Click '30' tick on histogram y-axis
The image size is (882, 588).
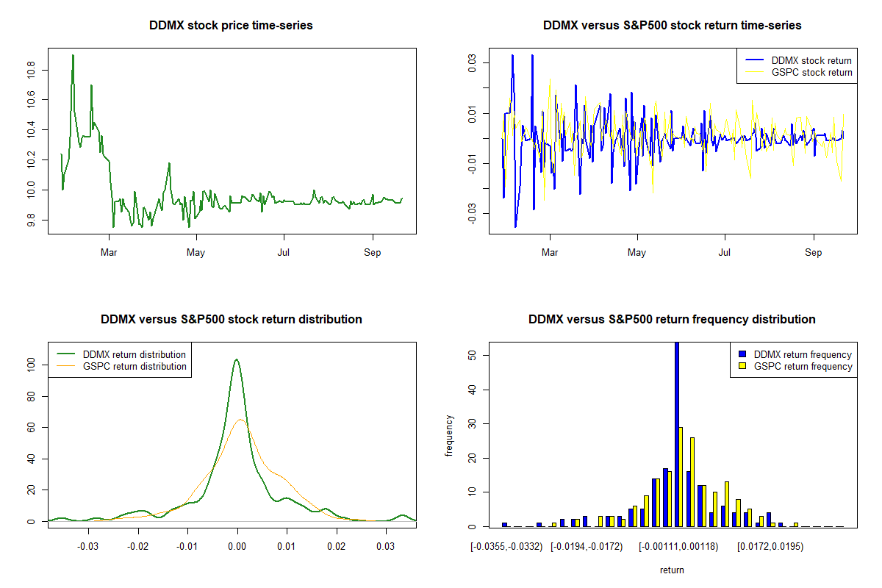[x=472, y=423]
